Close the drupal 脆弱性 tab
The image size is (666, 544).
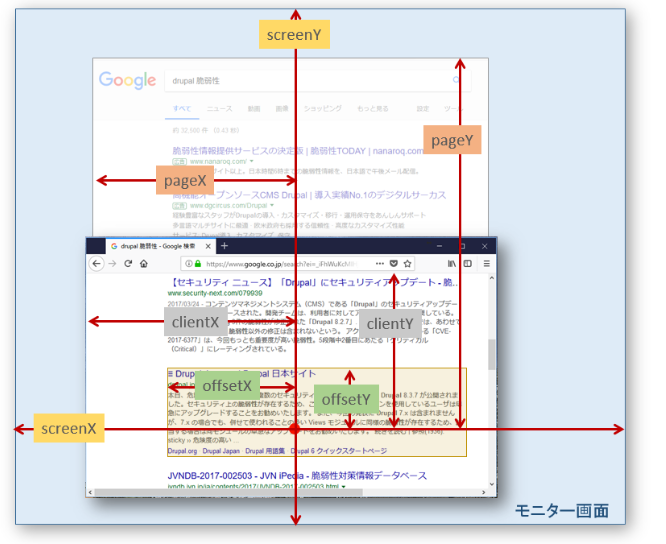coord(208,246)
